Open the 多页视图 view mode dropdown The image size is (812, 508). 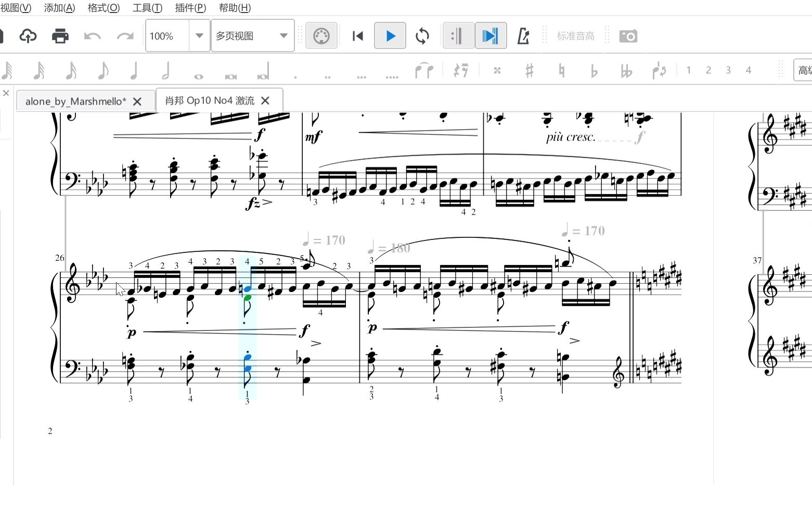pyautogui.click(x=253, y=36)
